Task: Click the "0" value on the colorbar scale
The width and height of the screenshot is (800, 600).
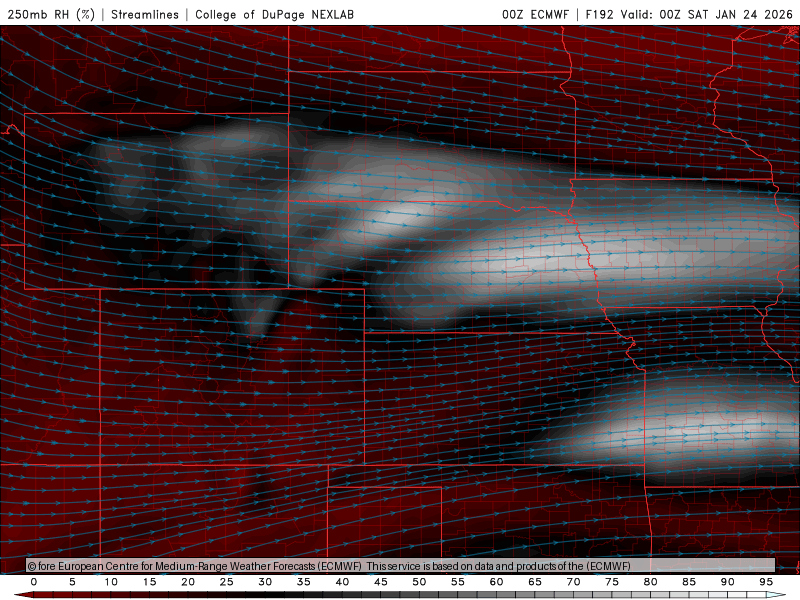Action: (x=34, y=582)
